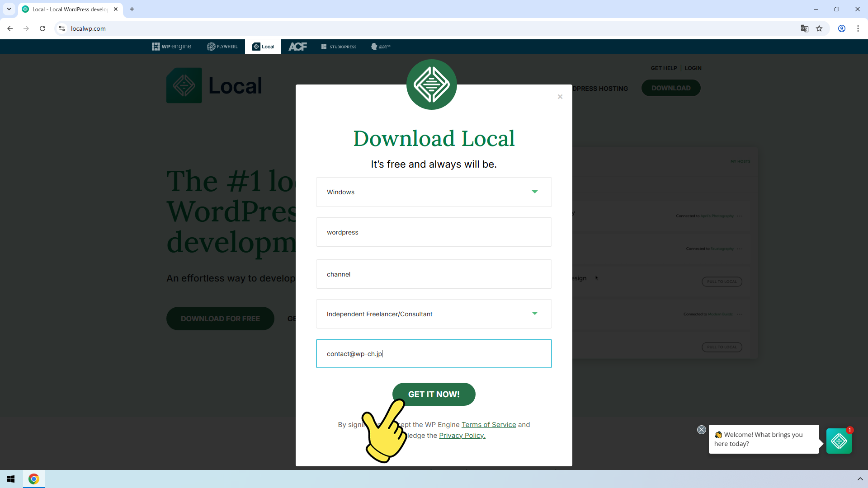Click the Local site logo in header

click(x=214, y=85)
